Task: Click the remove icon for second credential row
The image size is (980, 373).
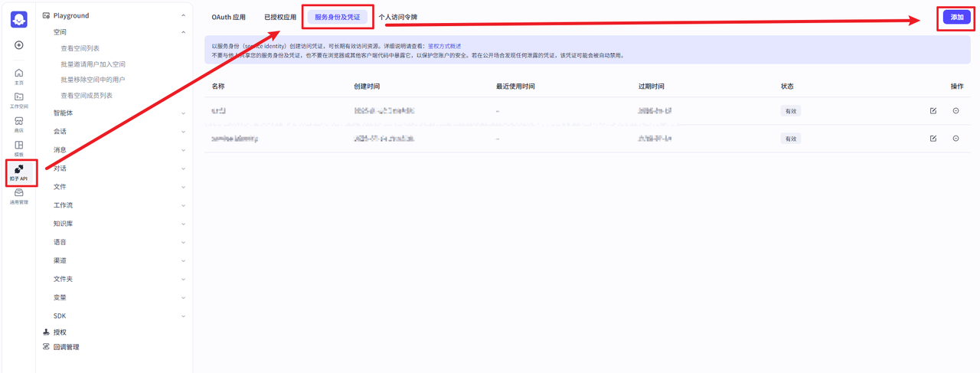Action: (x=955, y=139)
